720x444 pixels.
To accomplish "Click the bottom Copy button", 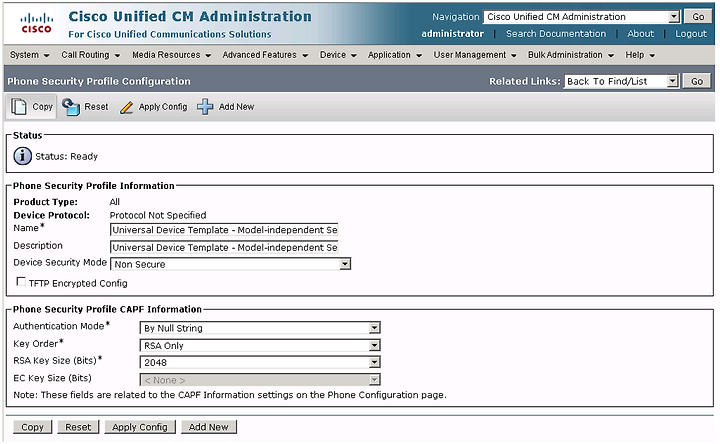I will pos(32,427).
